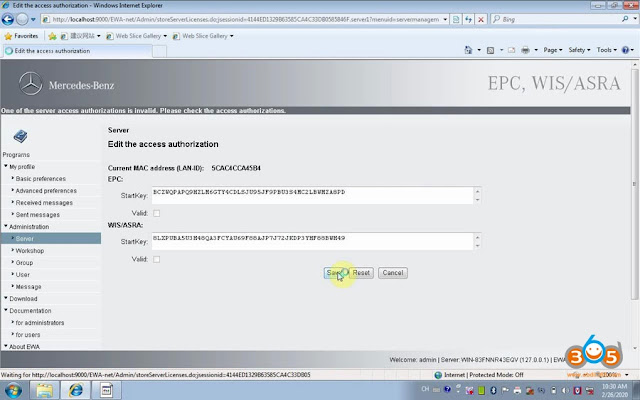Select Workshop under Administration
640x400 pixels.
point(29,251)
